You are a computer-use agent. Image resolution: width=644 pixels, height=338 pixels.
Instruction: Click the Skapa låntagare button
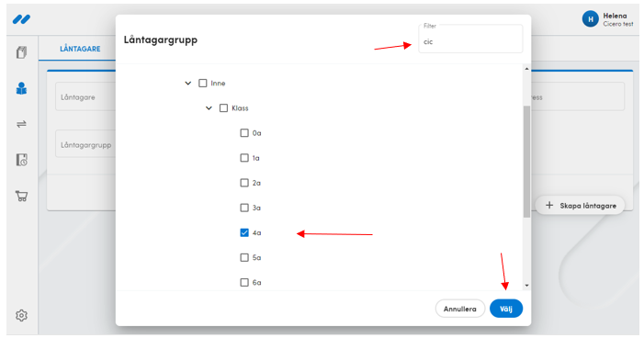point(581,206)
